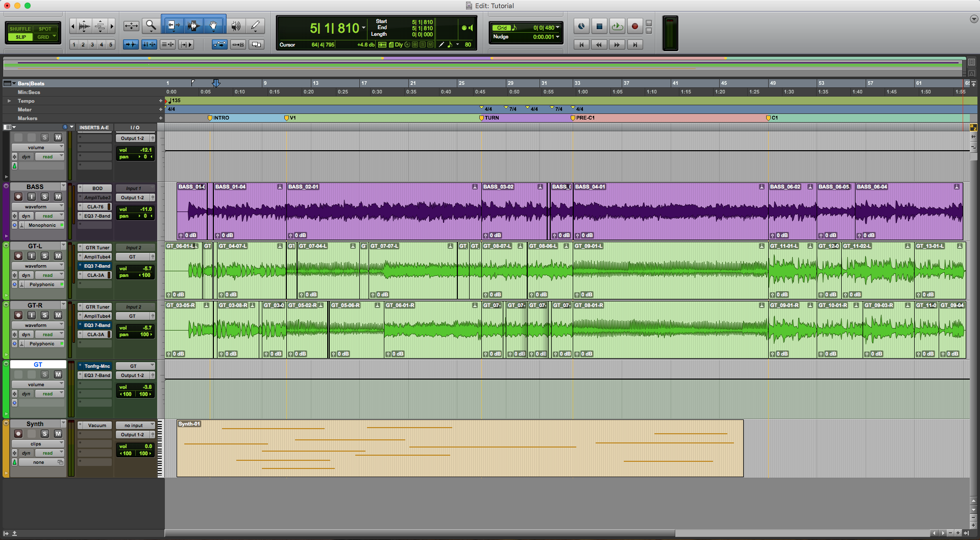980x540 pixels.
Task: Toggle Link Timeline and Edit Selection
Action: click(149, 44)
